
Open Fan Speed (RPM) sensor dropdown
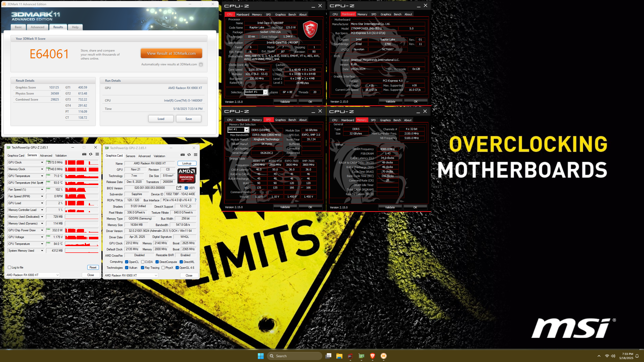pyautogui.click(x=42, y=196)
